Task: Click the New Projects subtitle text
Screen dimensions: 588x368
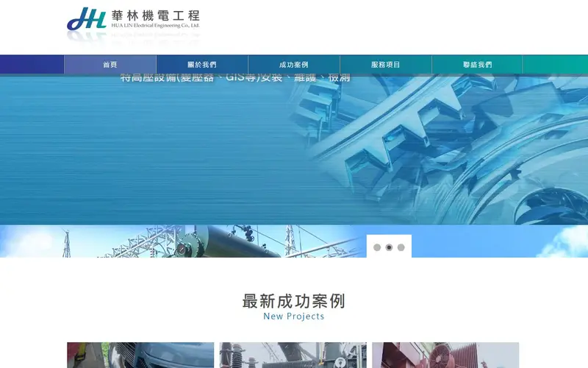Action: (293, 316)
